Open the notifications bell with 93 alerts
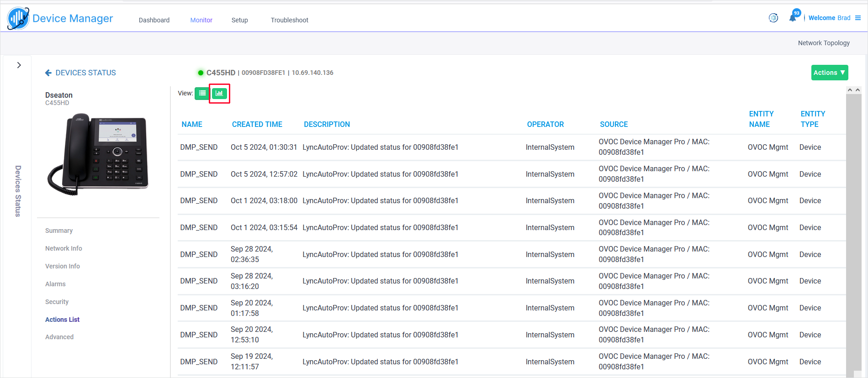Viewport: 868px width, 378px height. tap(793, 18)
